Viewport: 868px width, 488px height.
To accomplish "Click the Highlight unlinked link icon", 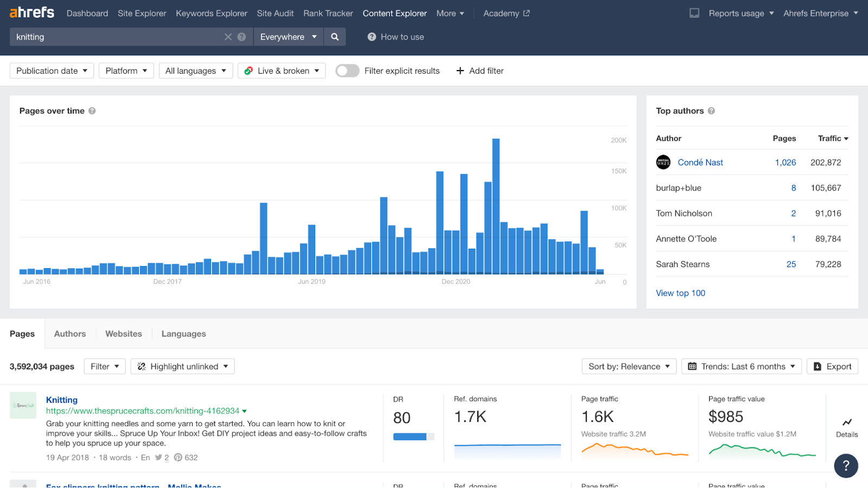I will (x=142, y=366).
